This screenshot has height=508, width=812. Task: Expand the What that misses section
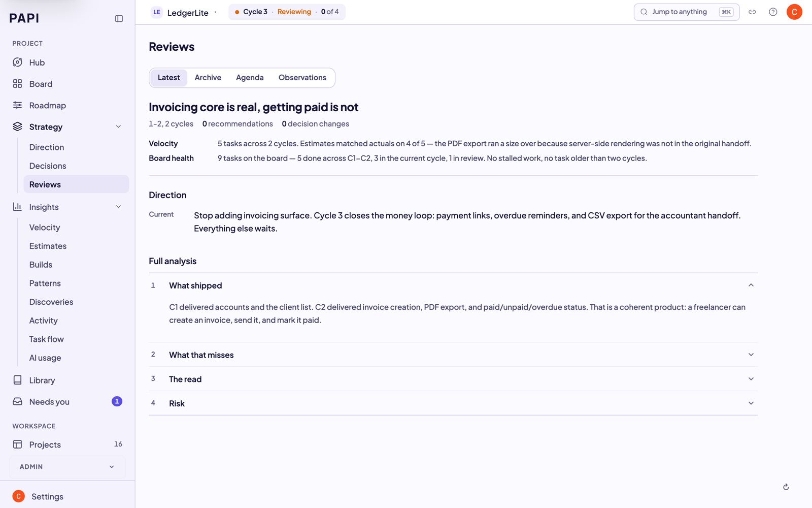tap(453, 355)
